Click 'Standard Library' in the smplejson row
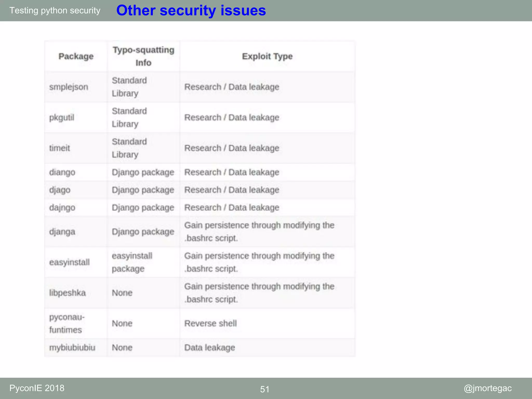Viewport: 532px width, 399px height. tap(129, 87)
